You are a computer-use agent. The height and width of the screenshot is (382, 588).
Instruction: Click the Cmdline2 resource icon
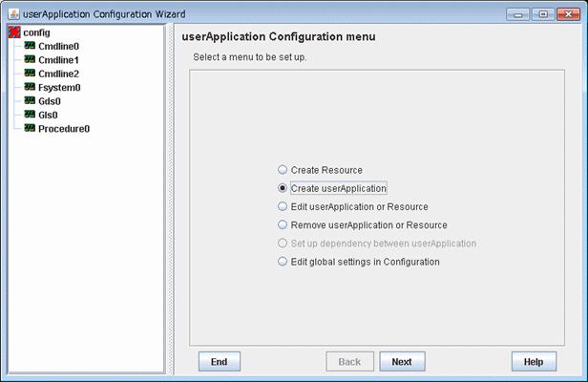coord(30,74)
